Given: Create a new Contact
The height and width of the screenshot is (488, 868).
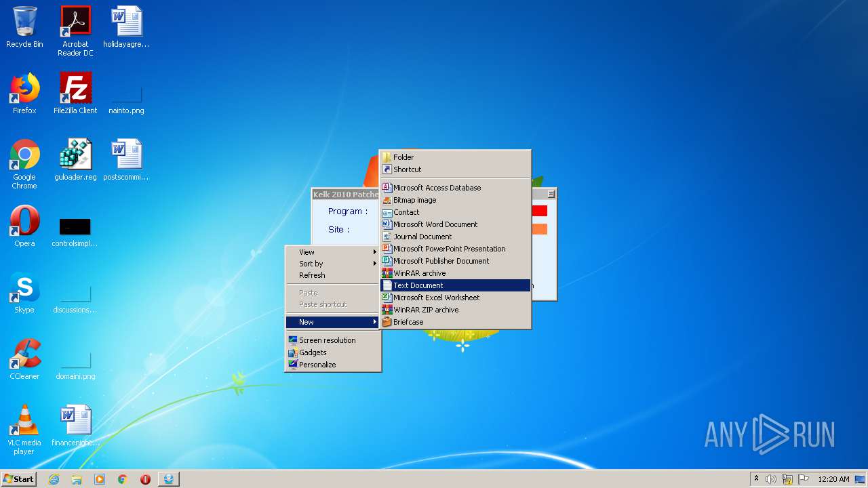Looking at the screenshot, I should (455, 212).
